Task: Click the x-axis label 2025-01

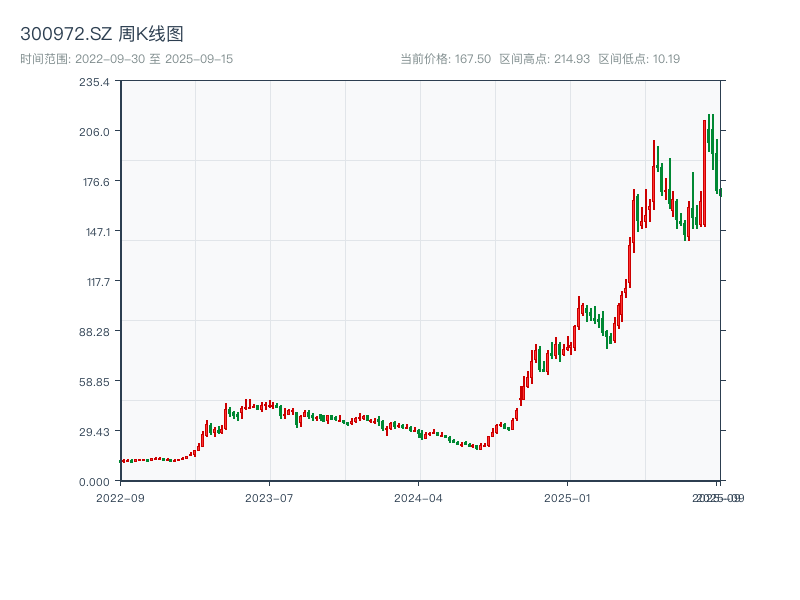Action: click(x=567, y=498)
